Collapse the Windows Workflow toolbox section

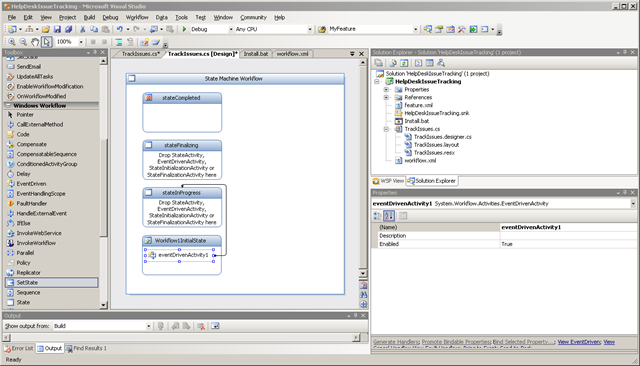8,105
